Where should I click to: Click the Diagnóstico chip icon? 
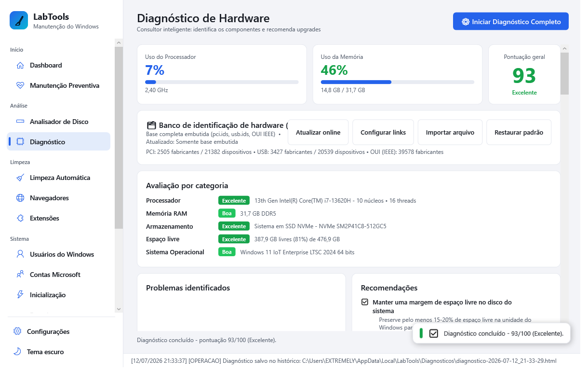pyautogui.click(x=20, y=142)
